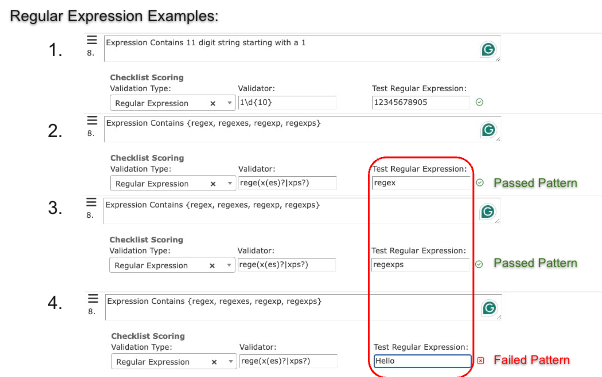Image resolution: width=602 pixels, height=377 pixels.
Task: Click the Grammarly icon in example 3
Action: (x=488, y=212)
